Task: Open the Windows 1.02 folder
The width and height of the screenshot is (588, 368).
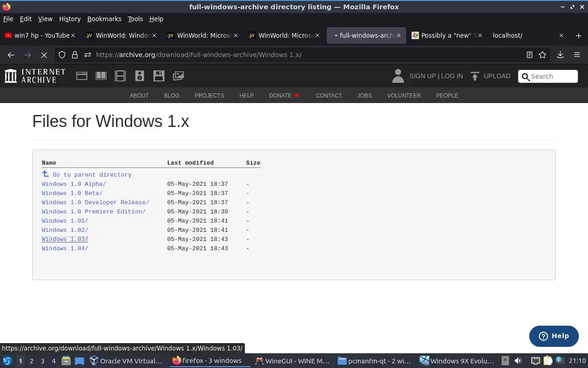Action: click(x=65, y=230)
